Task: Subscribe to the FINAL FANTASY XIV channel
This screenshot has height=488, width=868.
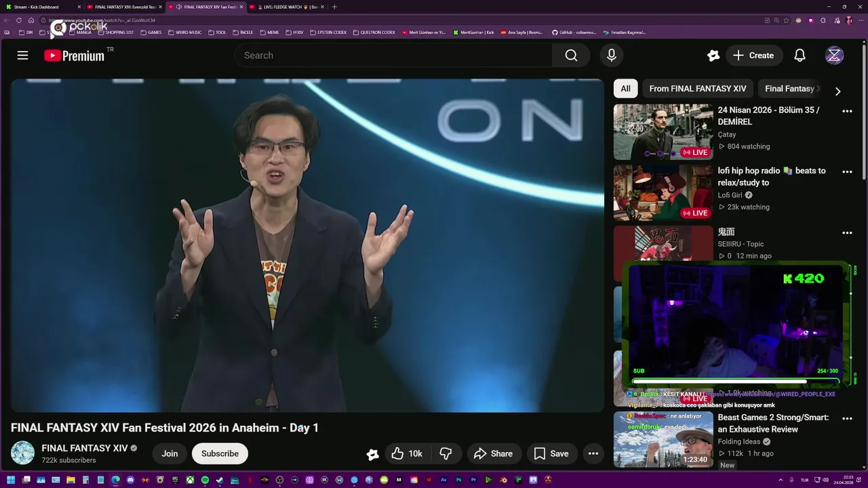Action: [x=220, y=453]
